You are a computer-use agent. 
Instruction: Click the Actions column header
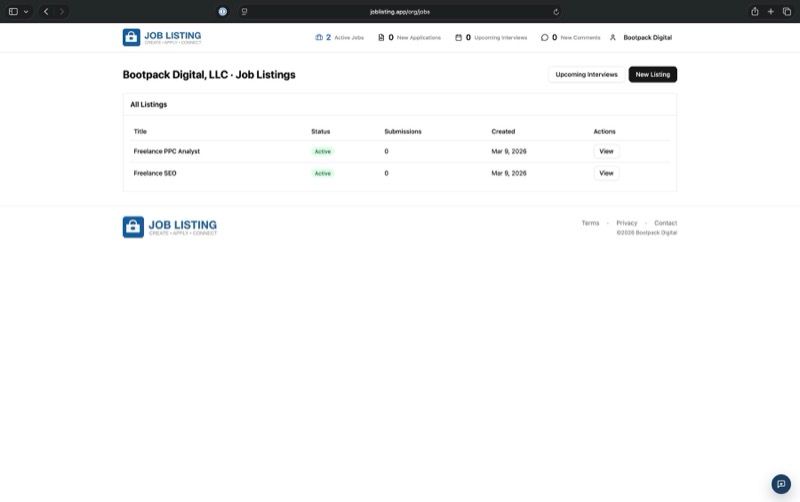pos(605,131)
